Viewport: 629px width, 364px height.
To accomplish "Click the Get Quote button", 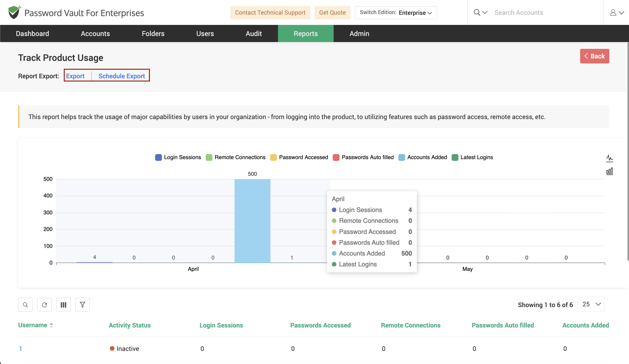I will pos(332,13).
